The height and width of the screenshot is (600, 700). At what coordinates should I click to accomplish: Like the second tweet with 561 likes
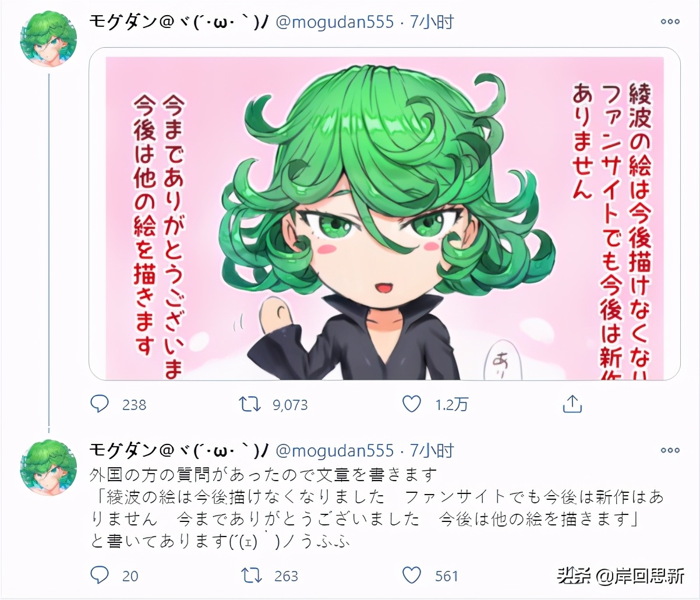[412, 576]
